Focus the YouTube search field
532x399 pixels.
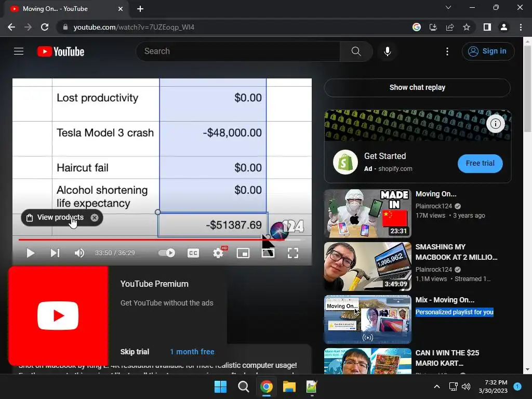[x=237, y=51]
